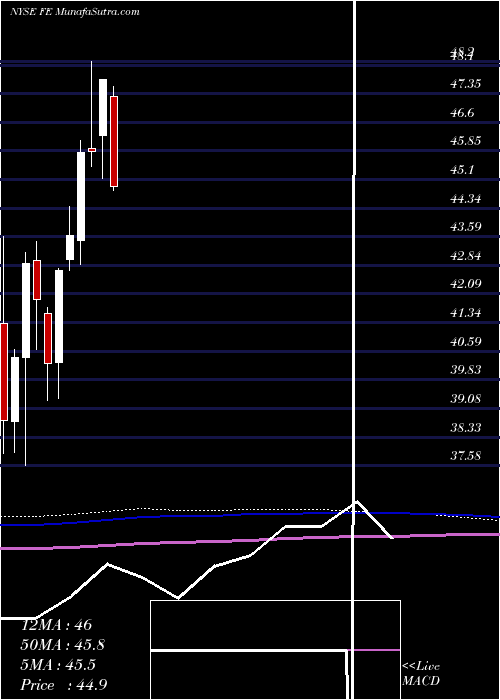Click the 42.84 price axis label
The width and height of the screenshot is (500, 700).
tap(466, 255)
